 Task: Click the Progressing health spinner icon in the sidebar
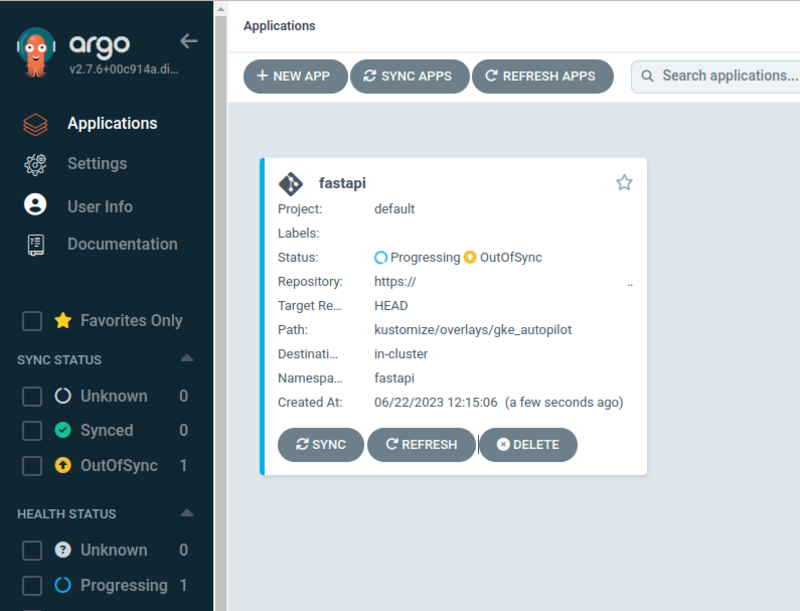[x=63, y=585]
